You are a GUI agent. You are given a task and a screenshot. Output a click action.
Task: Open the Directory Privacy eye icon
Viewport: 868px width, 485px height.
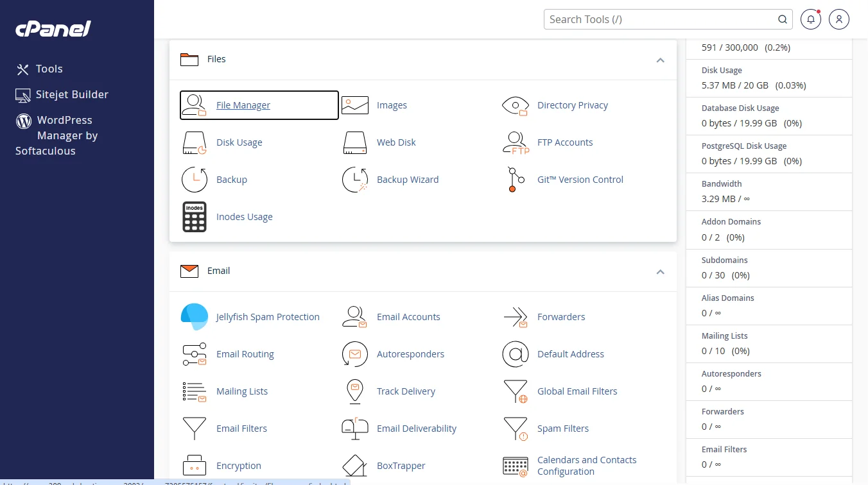point(515,105)
